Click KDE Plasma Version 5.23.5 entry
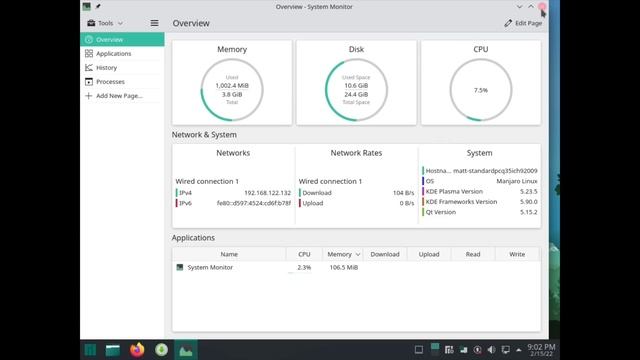The image size is (640, 360). [x=480, y=191]
